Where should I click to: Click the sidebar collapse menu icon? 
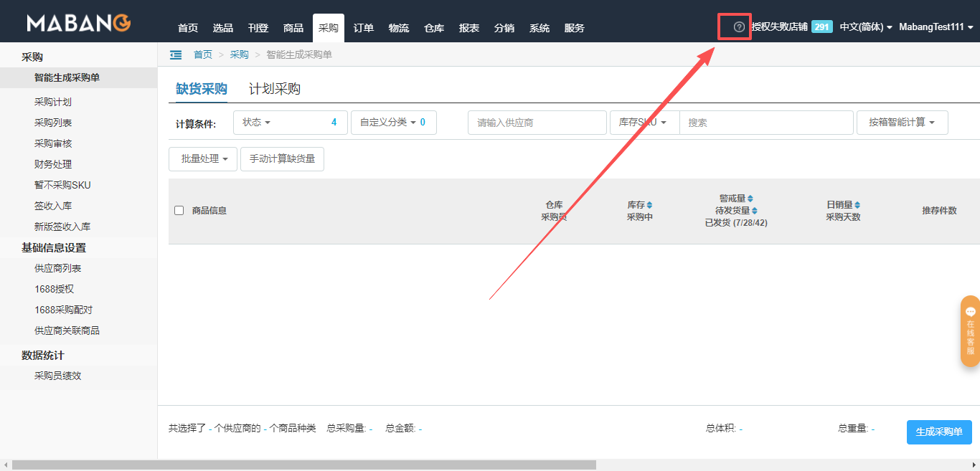pyautogui.click(x=176, y=54)
